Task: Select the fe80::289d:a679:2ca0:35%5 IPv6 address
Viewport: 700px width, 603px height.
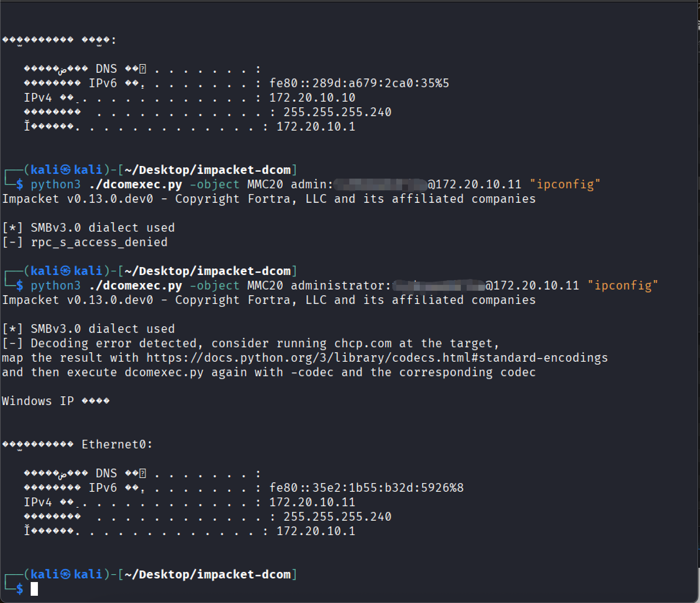Action: (359, 83)
